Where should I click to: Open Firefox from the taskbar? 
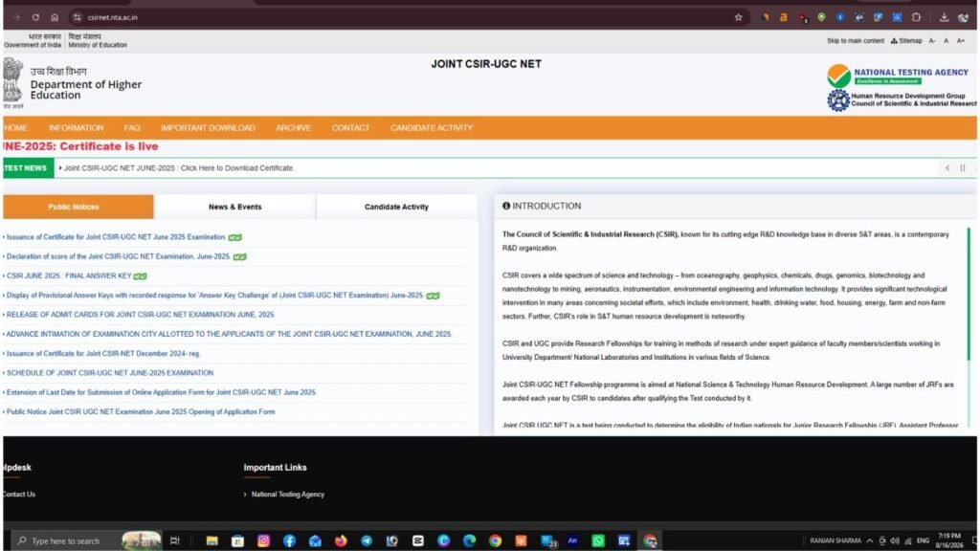pyautogui.click(x=341, y=541)
